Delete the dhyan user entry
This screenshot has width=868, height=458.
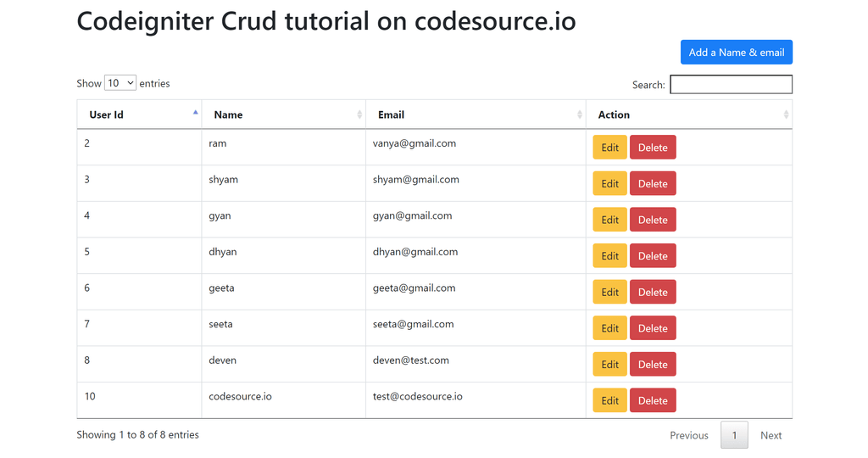[652, 256]
